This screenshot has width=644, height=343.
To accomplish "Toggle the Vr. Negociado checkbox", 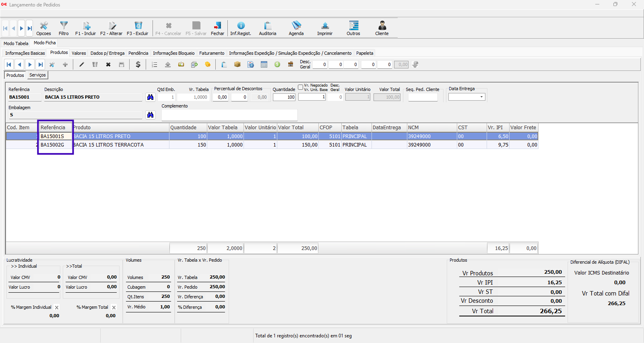I will [301, 87].
